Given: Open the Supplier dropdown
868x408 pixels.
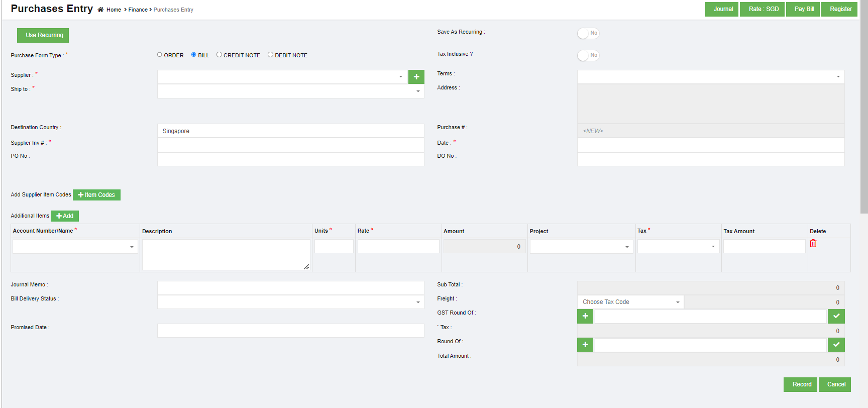Looking at the screenshot, I should (x=282, y=77).
